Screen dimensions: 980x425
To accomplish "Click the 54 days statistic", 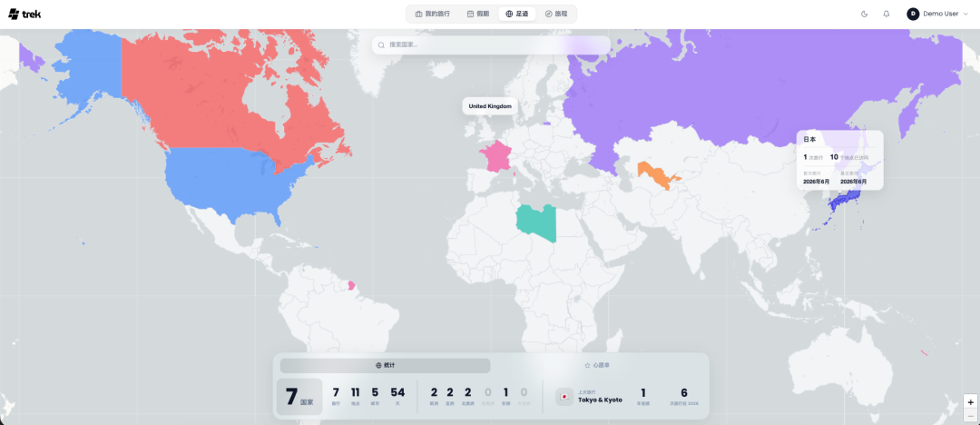I will (397, 396).
